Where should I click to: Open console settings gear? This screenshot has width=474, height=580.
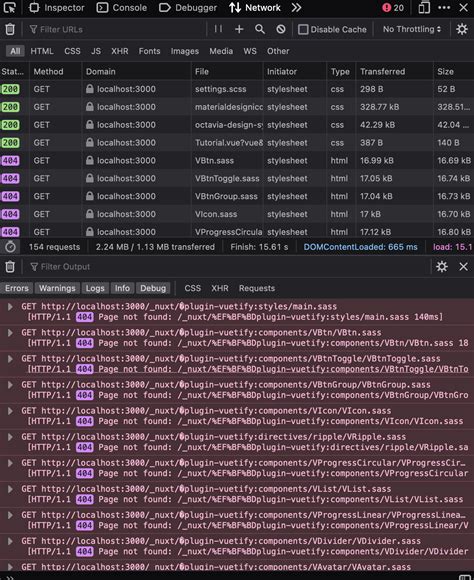click(x=442, y=267)
